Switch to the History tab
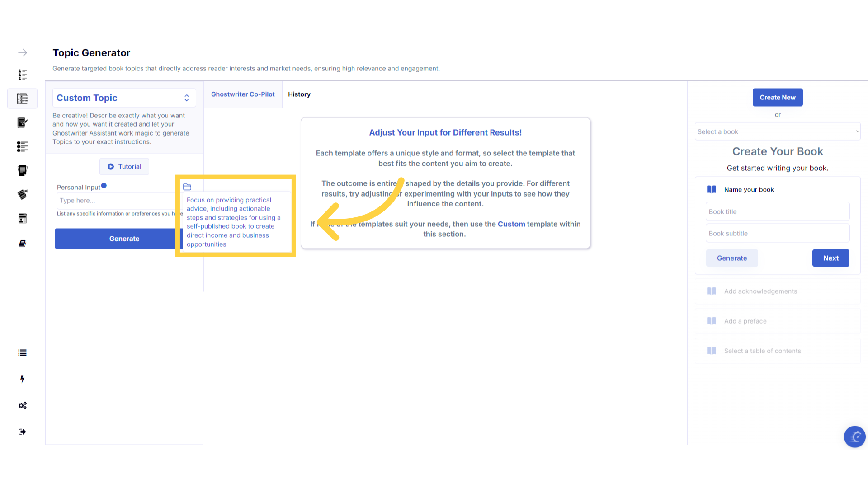The width and height of the screenshot is (868, 488). point(299,94)
